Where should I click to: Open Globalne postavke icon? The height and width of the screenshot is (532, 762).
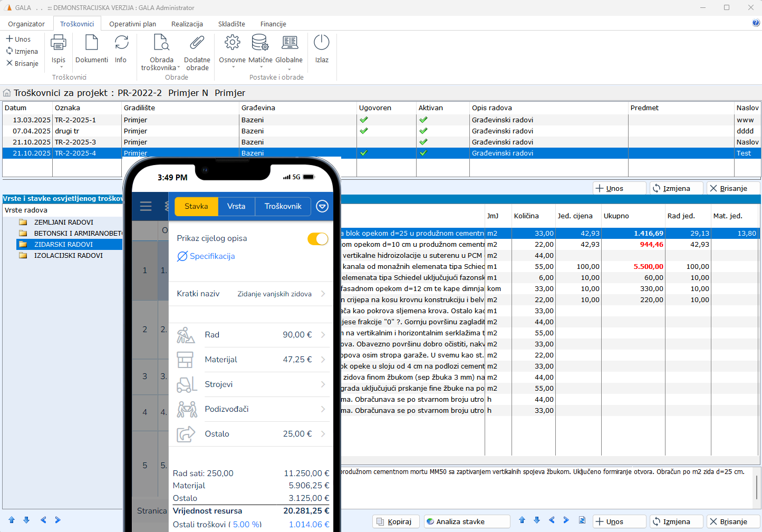pos(289,43)
